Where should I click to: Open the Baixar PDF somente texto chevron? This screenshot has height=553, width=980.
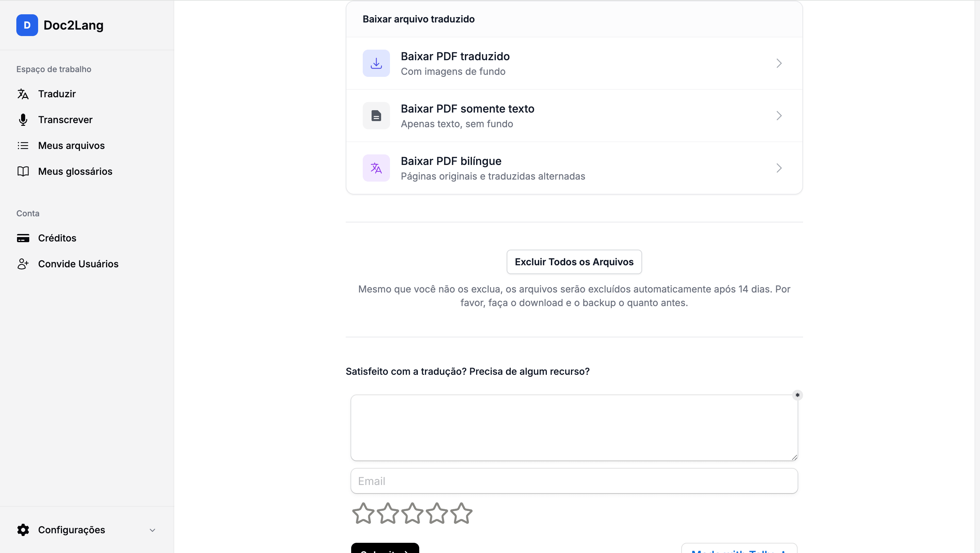[779, 116]
